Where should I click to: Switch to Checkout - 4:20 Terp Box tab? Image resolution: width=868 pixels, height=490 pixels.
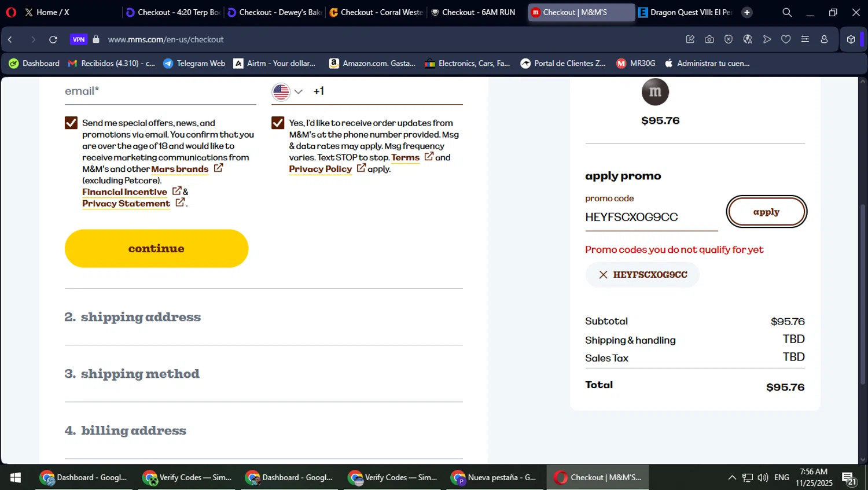coord(173,12)
